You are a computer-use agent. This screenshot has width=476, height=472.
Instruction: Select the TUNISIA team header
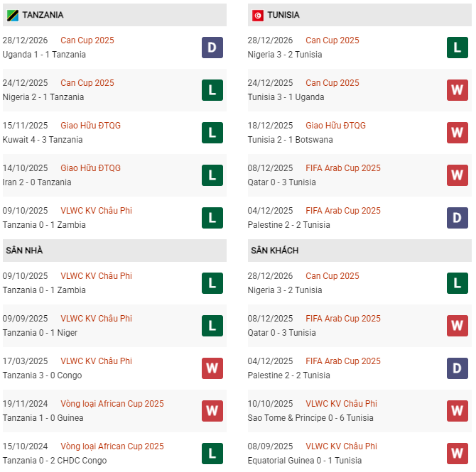pyautogui.click(x=283, y=15)
